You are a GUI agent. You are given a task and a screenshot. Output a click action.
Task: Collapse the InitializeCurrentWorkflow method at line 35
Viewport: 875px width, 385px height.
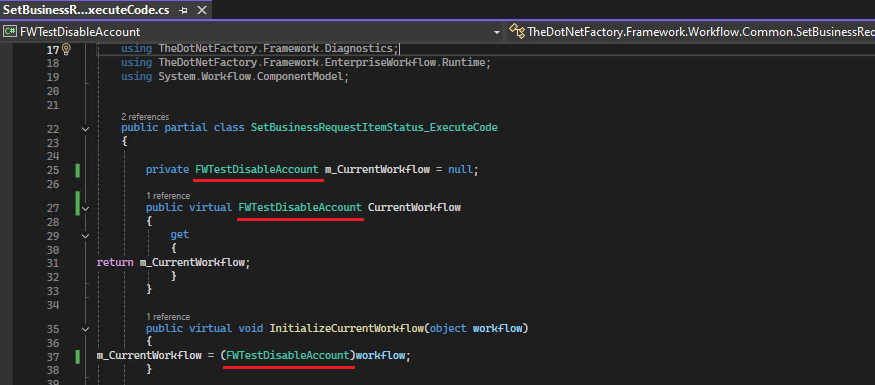pos(85,328)
